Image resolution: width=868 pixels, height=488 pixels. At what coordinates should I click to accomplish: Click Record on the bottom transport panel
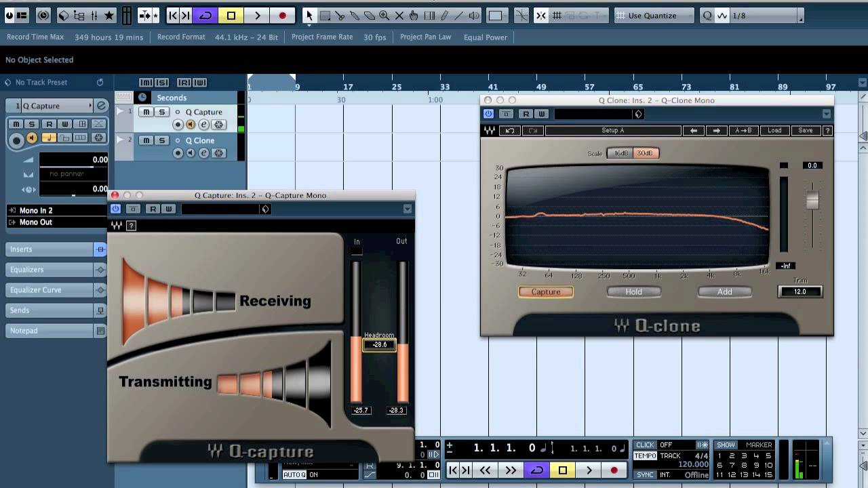click(x=614, y=470)
